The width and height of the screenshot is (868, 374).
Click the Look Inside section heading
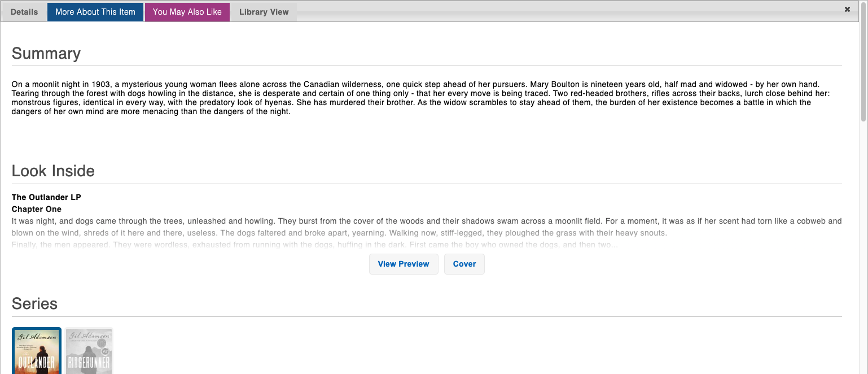[53, 171]
